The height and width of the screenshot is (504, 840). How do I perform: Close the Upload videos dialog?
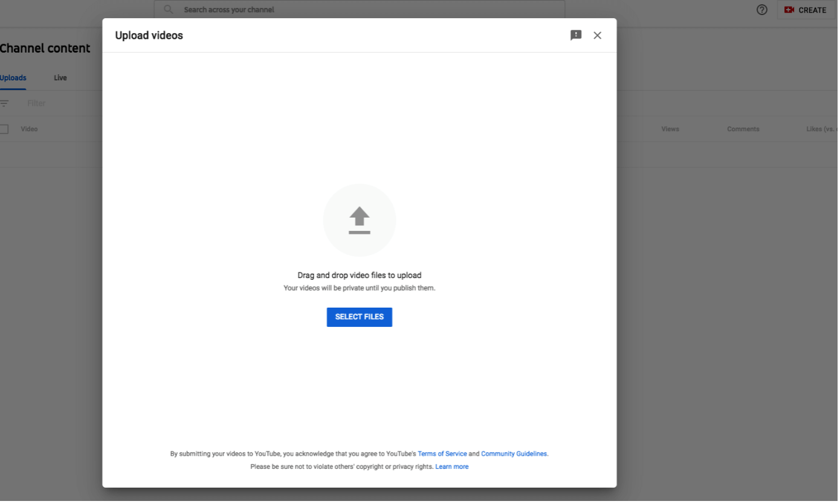597,35
